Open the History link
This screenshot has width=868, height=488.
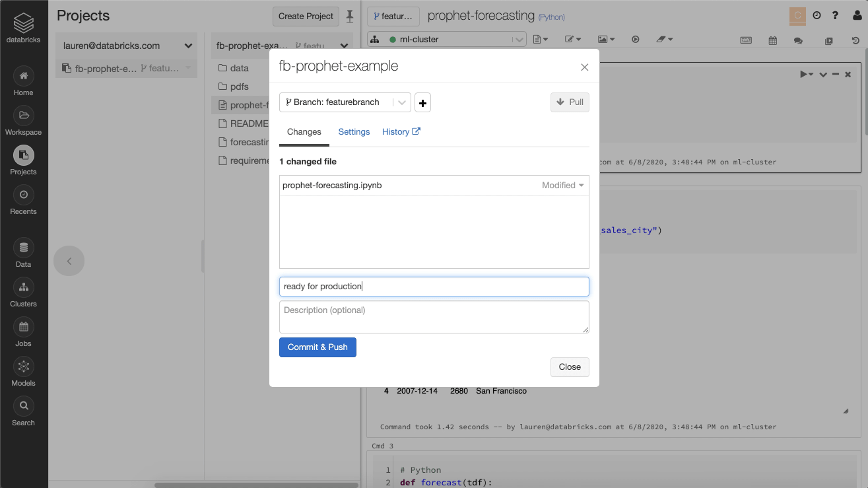(x=401, y=132)
